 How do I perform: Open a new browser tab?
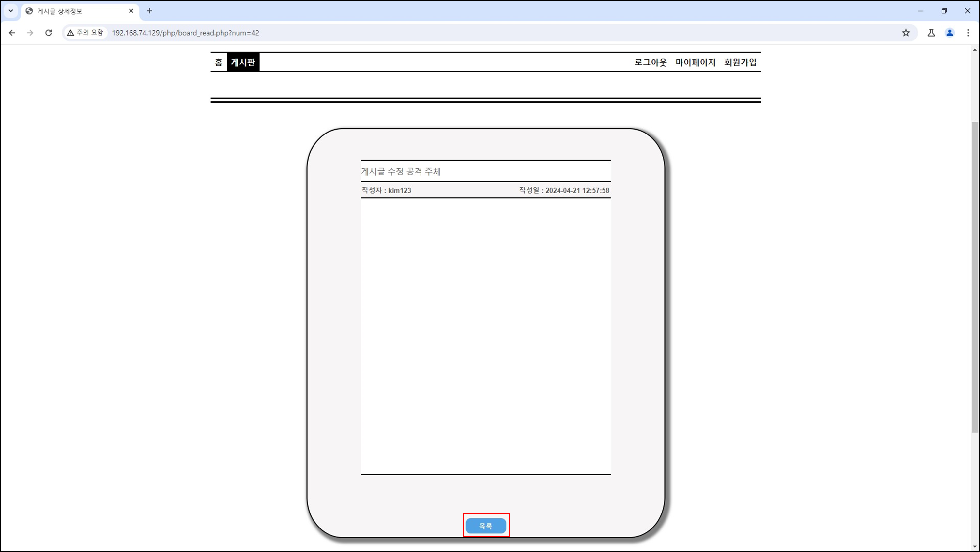(149, 11)
